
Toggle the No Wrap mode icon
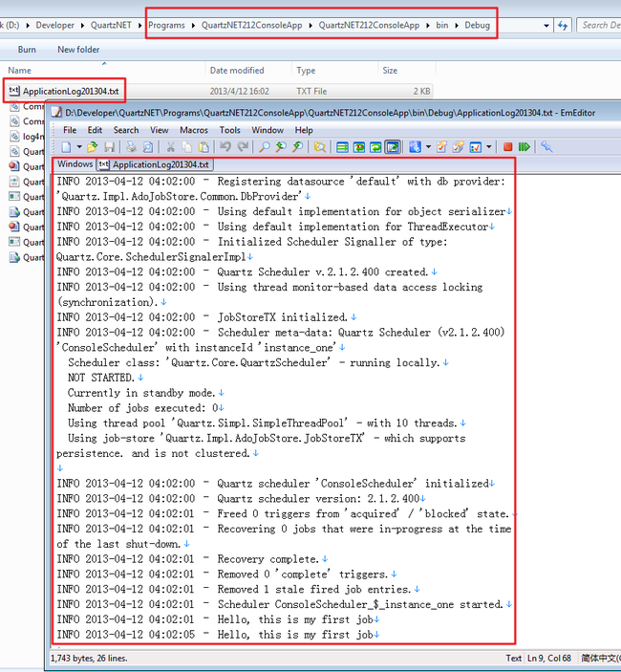342,147
